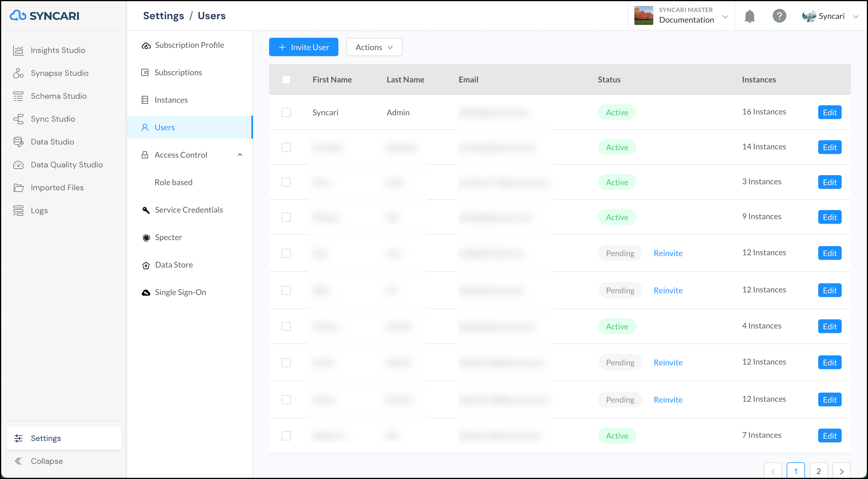Click the Subscription Profile cloud icon
868x479 pixels.
[x=146, y=45]
